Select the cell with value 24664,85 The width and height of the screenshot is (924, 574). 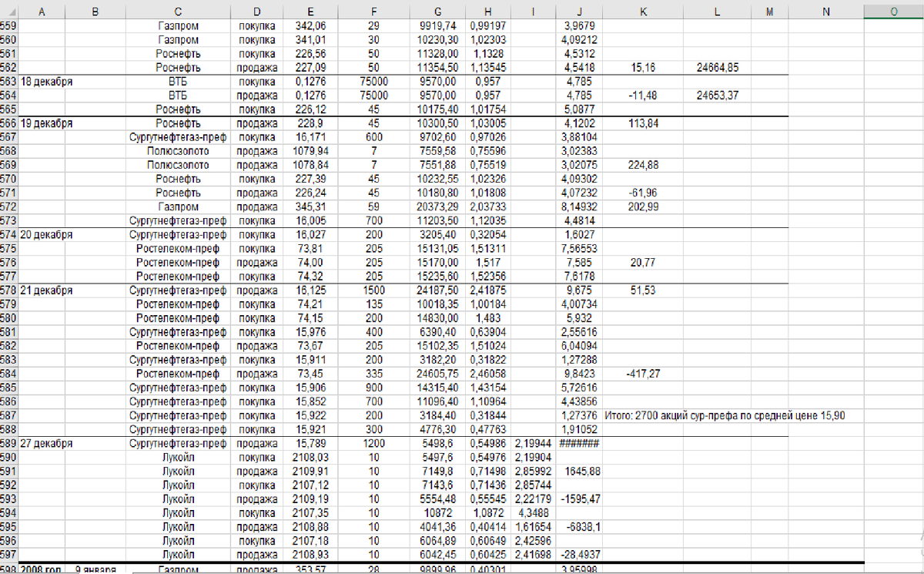click(x=717, y=67)
